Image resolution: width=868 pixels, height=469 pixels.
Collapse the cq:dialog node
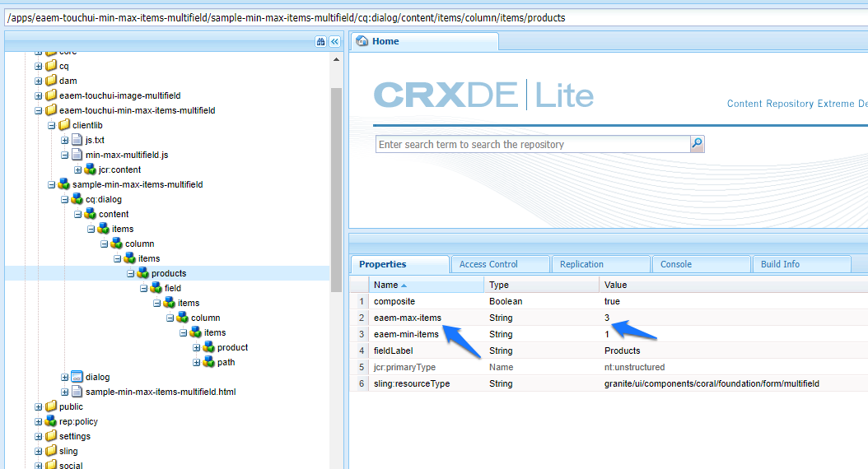coord(65,200)
